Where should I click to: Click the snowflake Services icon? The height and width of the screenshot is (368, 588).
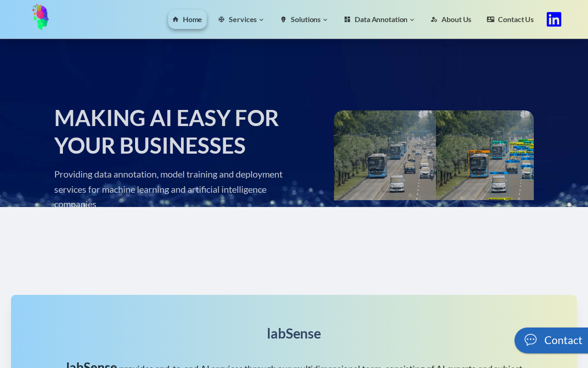click(x=221, y=19)
